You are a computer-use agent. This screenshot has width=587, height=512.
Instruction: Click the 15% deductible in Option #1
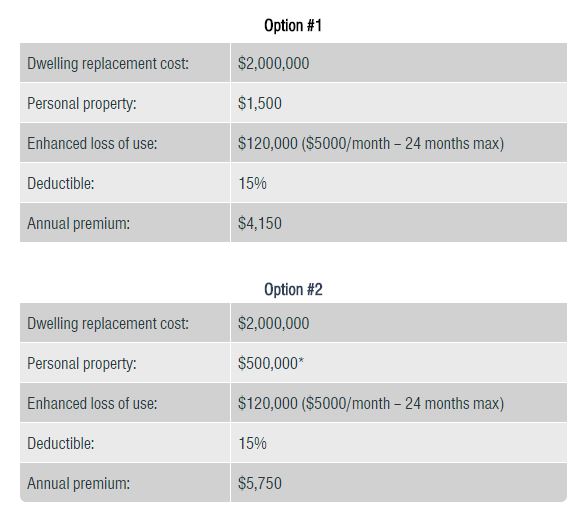pos(253,184)
